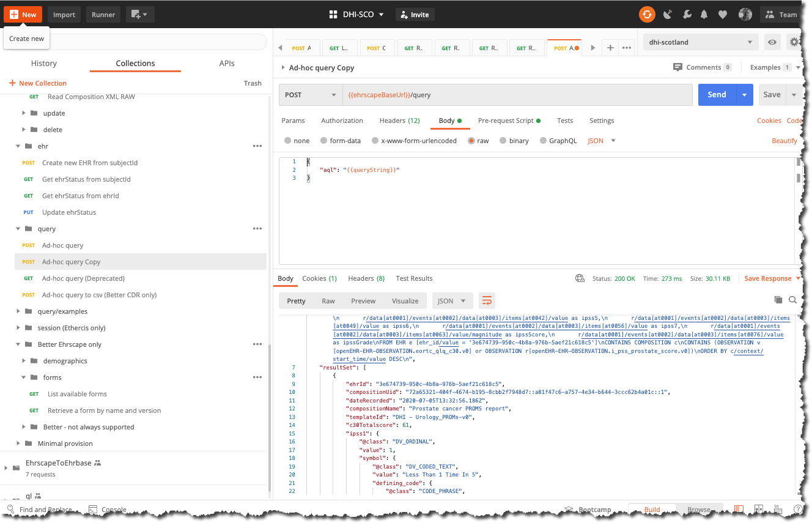
Task: Open the capture requests satellite icon
Action: tap(668, 15)
